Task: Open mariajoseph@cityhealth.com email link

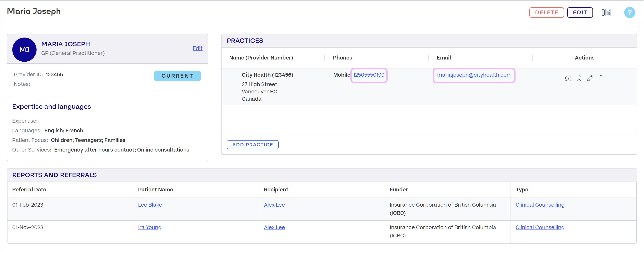Action: (x=474, y=75)
